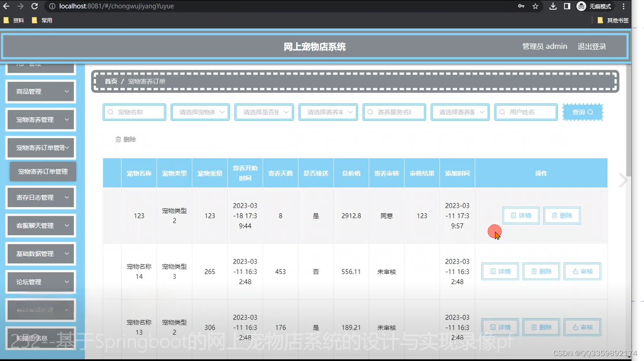644x361 pixels.
Task: Click the 寄养审核 column header
Action: 386,173
